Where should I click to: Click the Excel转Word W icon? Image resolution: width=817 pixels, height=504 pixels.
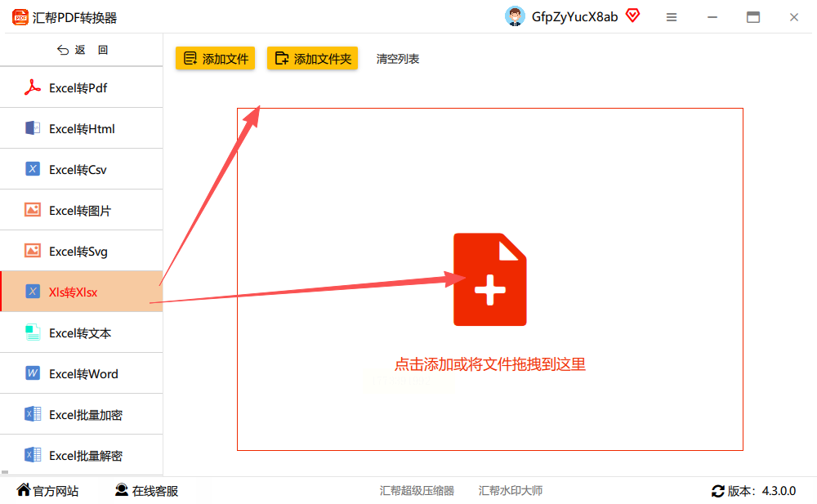click(x=33, y=373)
